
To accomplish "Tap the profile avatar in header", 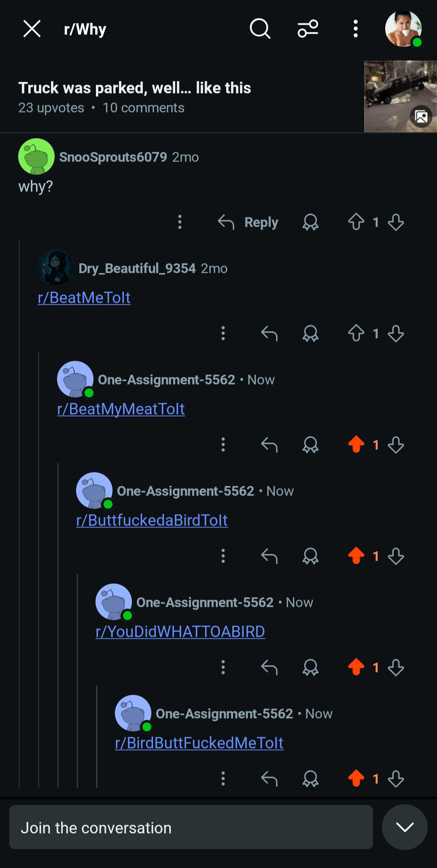I will tap(403, 29).
